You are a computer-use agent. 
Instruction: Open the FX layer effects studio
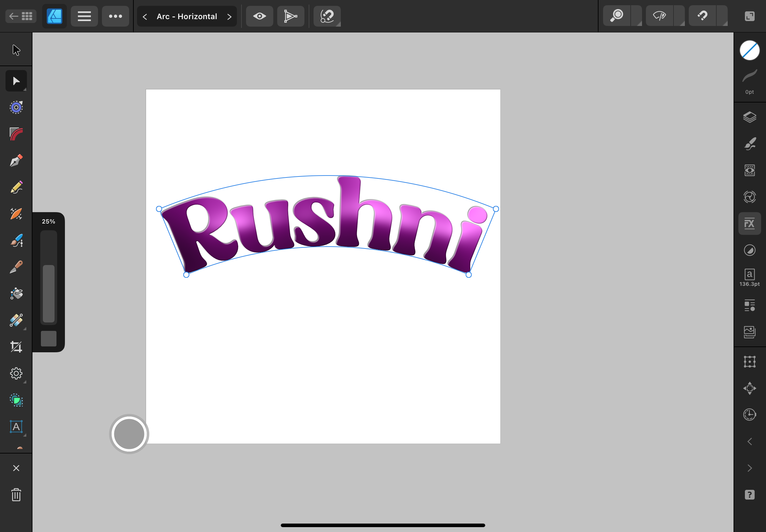[x=750, y=224]
